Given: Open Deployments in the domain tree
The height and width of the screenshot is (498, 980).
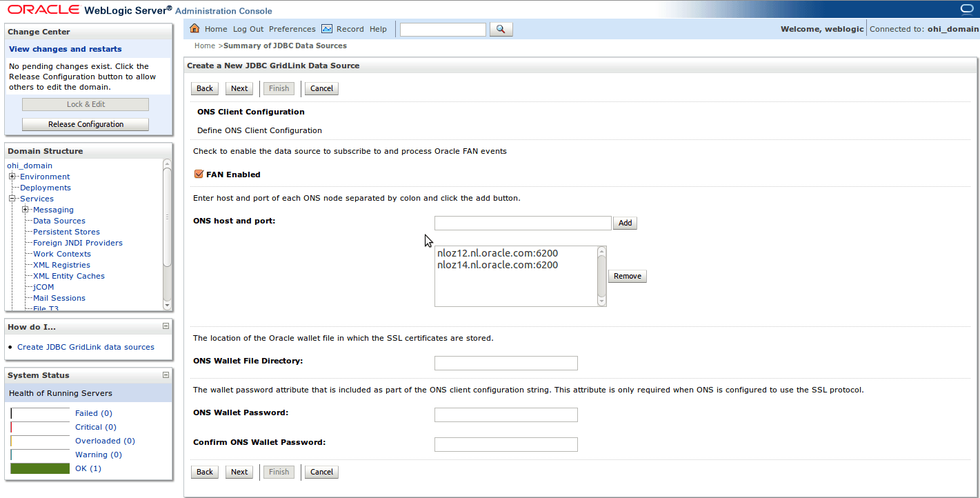Looking at the screenshot, I should point(46,188).
